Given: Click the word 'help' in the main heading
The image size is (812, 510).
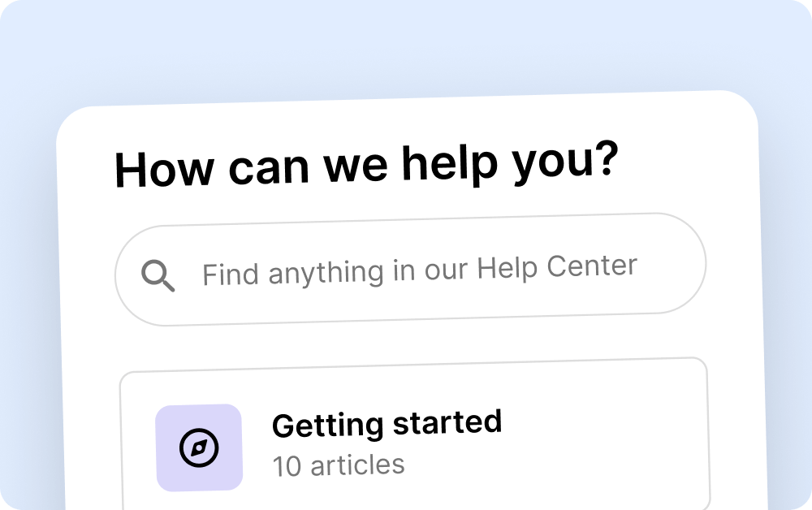Looking at the screenshot, I should pos(445,164).
